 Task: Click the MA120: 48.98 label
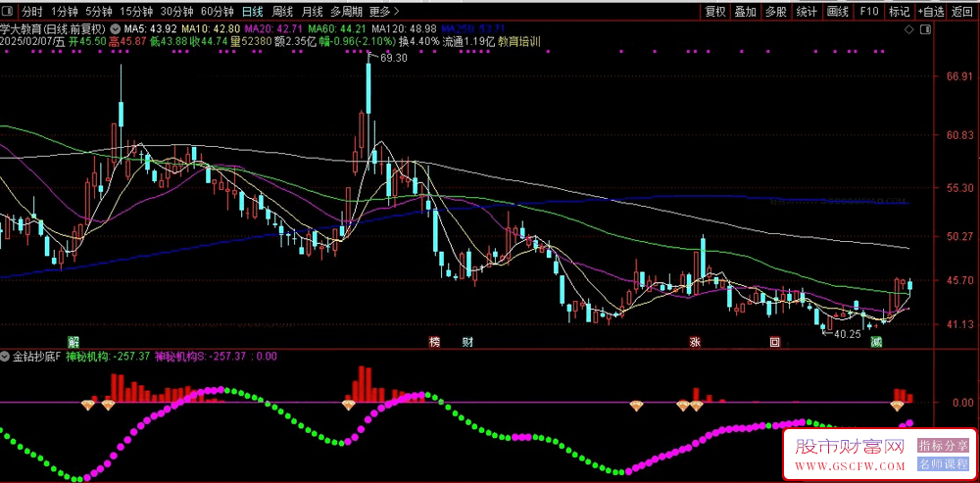(x=404, y=28)
